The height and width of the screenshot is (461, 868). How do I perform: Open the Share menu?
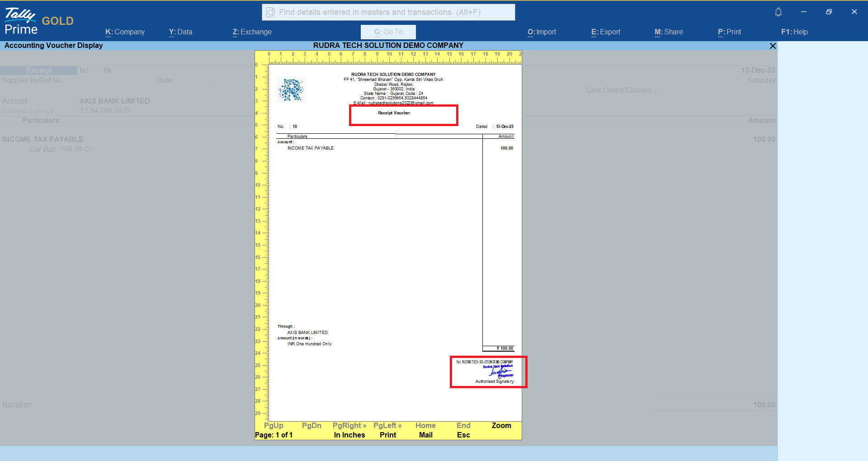pos(669,32)
